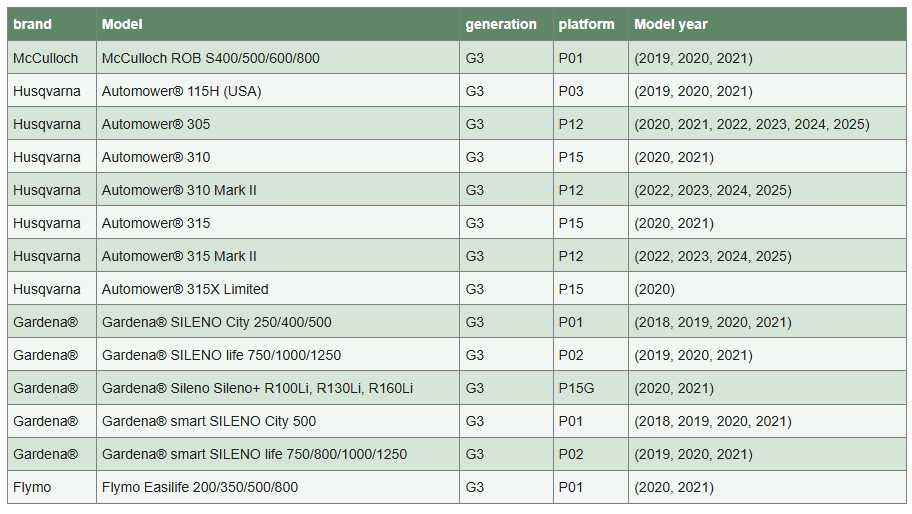Image resolution: width=912 pixels, height=514 pixels.
Task: Select 'Automower® 115H (USA)' model cell
Action: coord(278,91)
